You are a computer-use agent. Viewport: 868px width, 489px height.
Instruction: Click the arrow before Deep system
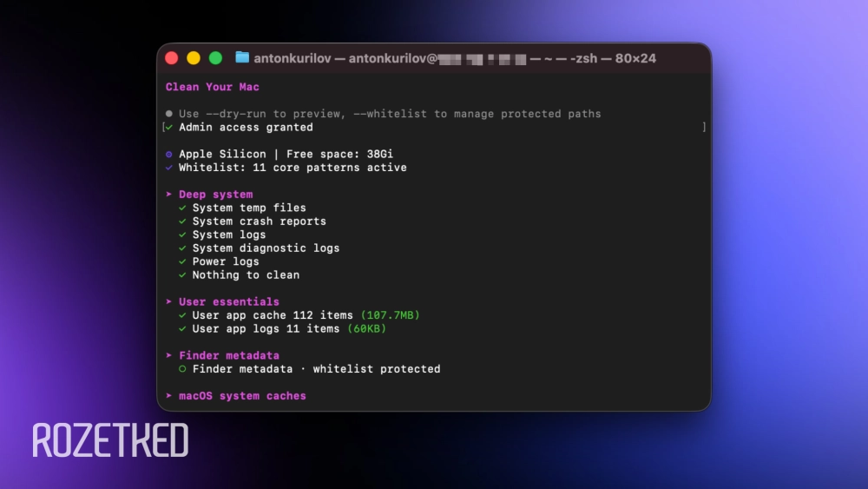(x=169, y=195)
